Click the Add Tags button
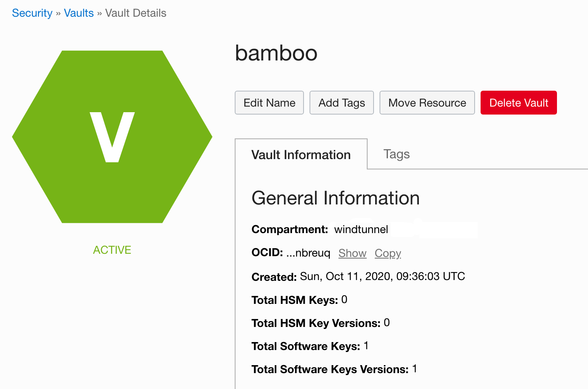Viewport: 588px width, 389px height. (342, 103)
